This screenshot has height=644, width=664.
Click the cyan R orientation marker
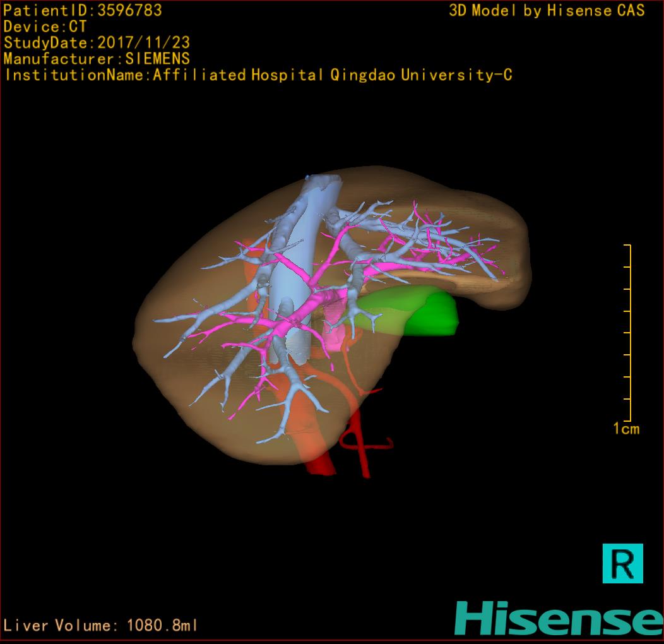coord(622,563)
